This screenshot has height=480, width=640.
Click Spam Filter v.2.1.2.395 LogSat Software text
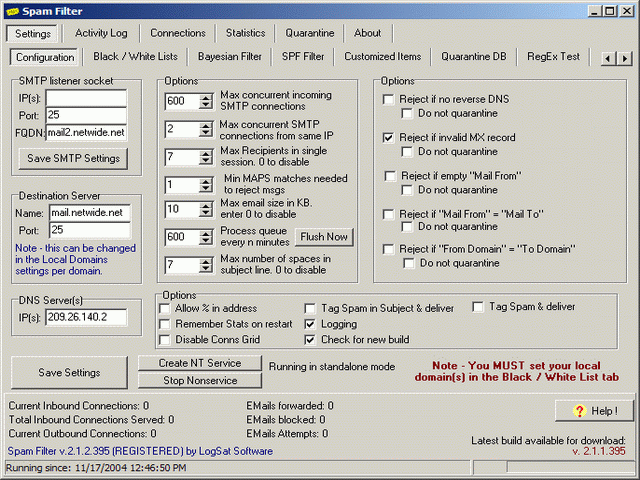coord(140,451)
